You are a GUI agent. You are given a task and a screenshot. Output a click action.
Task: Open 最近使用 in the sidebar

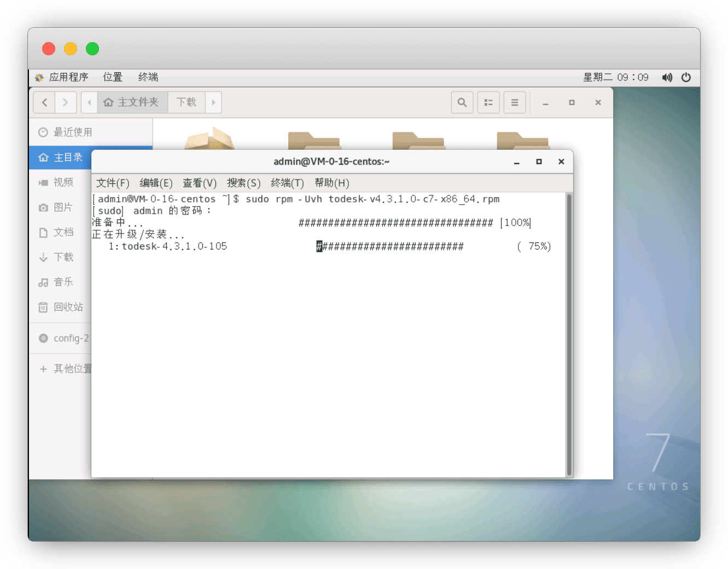tap(72, 132)
